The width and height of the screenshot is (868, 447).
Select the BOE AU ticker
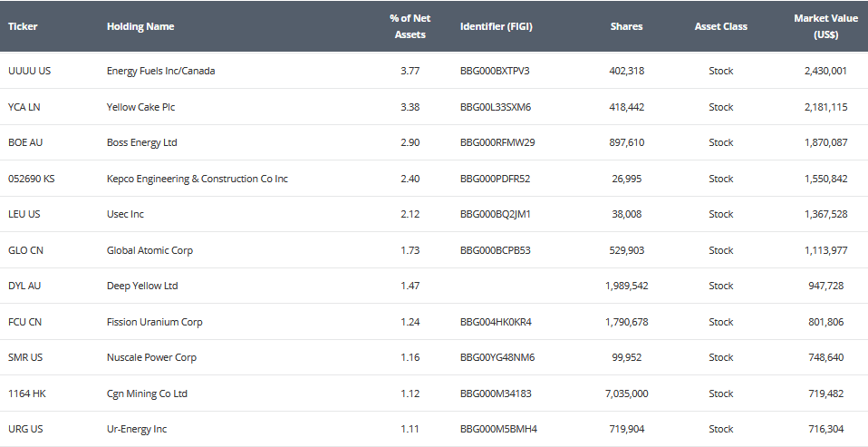click(25, 142)
